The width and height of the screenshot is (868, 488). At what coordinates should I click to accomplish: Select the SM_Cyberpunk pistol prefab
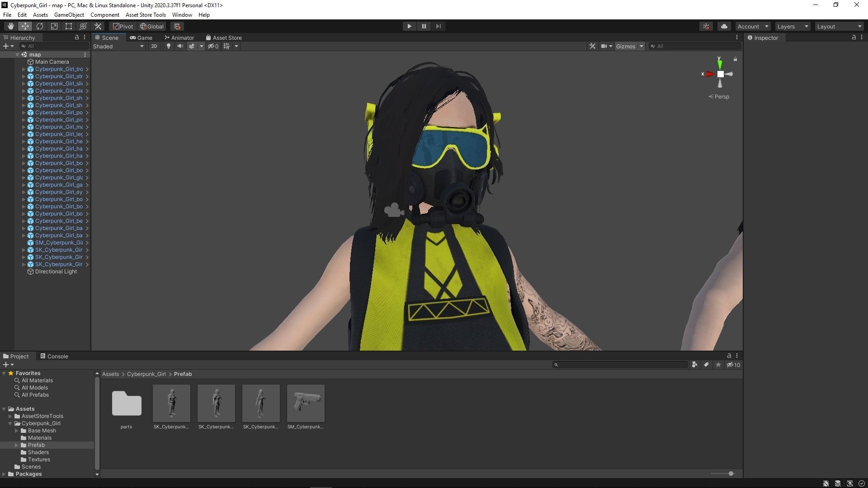click(306, 403)
